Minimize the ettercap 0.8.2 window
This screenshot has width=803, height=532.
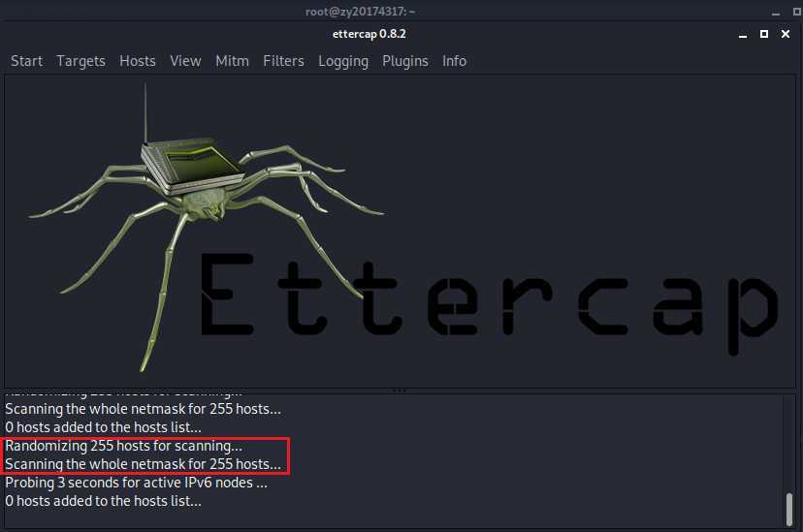[x=743, y=34]
